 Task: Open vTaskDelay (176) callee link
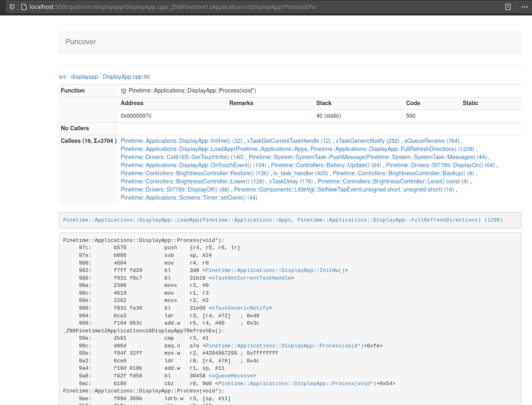coord(291,181)
